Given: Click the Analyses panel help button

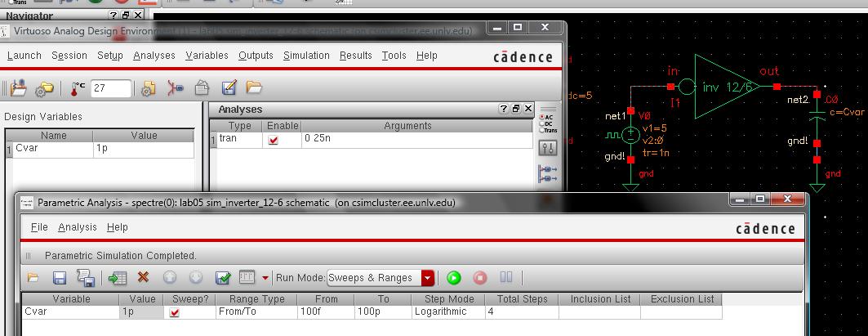Looking at the screenshot, I should 503,109.
